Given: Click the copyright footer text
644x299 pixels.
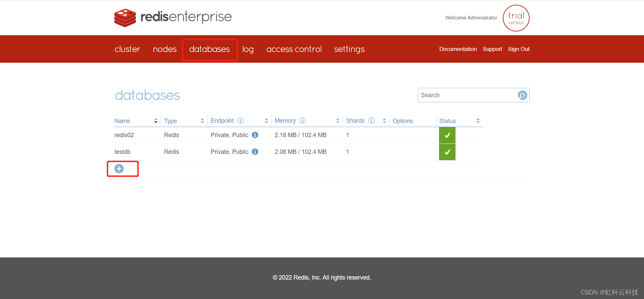Looking at the screenshot, I should [x=322, y=278].
